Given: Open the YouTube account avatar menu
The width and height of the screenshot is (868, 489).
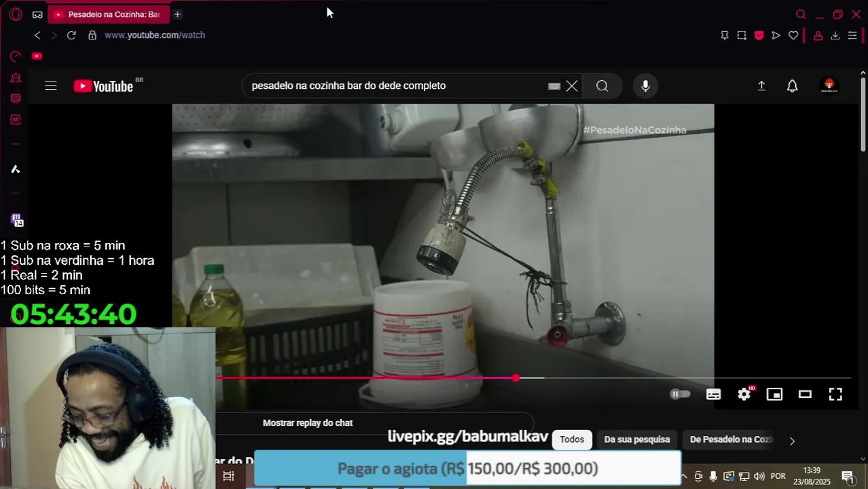Looking at the screenshot, I should [x=829, y=86].
